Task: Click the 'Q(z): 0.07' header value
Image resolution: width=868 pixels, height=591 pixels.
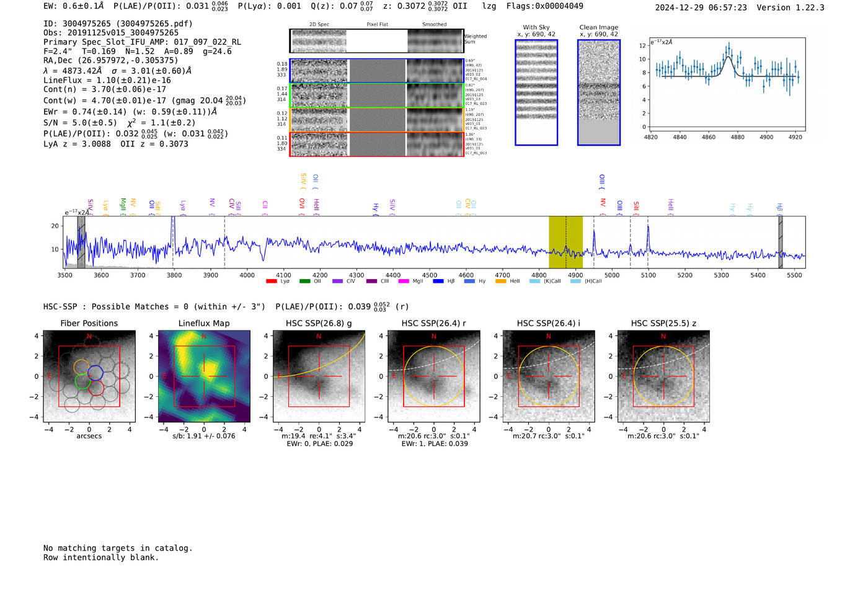Action: click(342, 6)
